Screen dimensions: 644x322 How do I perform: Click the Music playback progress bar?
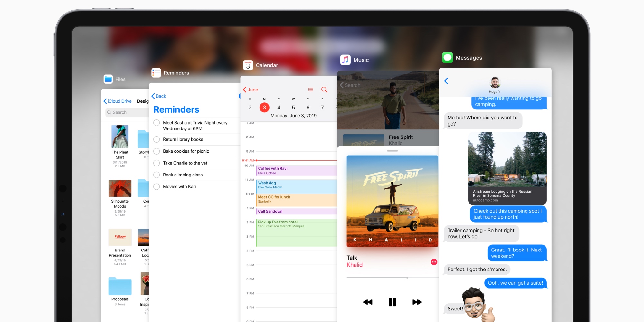(x=392, y=277)
